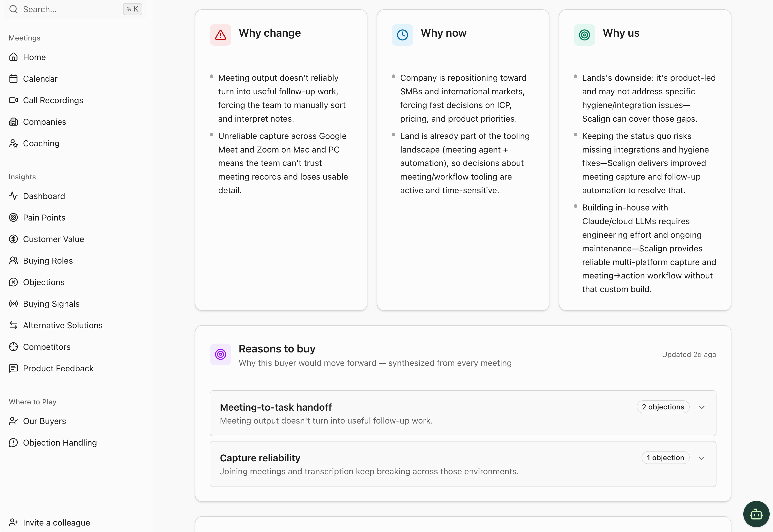The height and width of the screenshot is (532, 773).
Task: Open Alternative Solutions label link
Action: point(63,325)
